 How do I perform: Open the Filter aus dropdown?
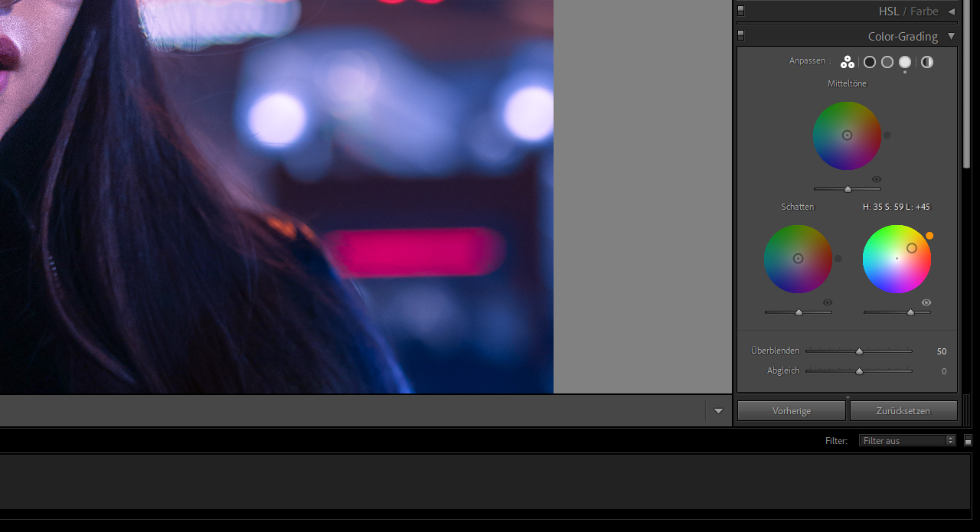click(x=907, y=441)
